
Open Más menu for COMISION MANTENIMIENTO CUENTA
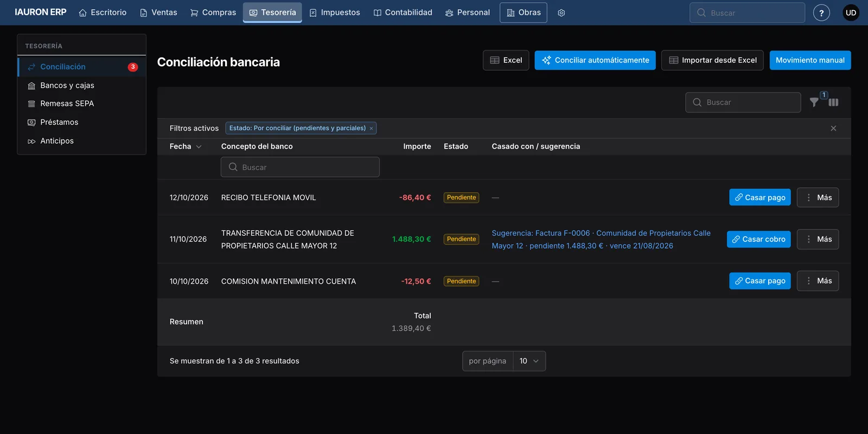818,281
